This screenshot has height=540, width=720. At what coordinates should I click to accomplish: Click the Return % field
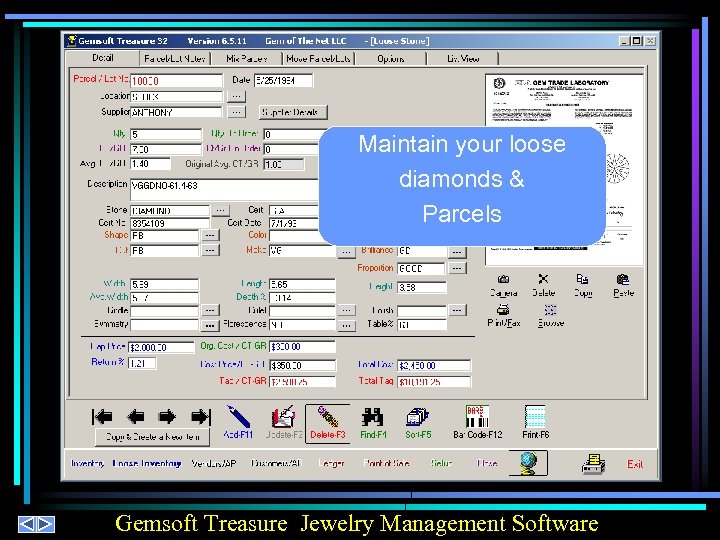[142, 363]
